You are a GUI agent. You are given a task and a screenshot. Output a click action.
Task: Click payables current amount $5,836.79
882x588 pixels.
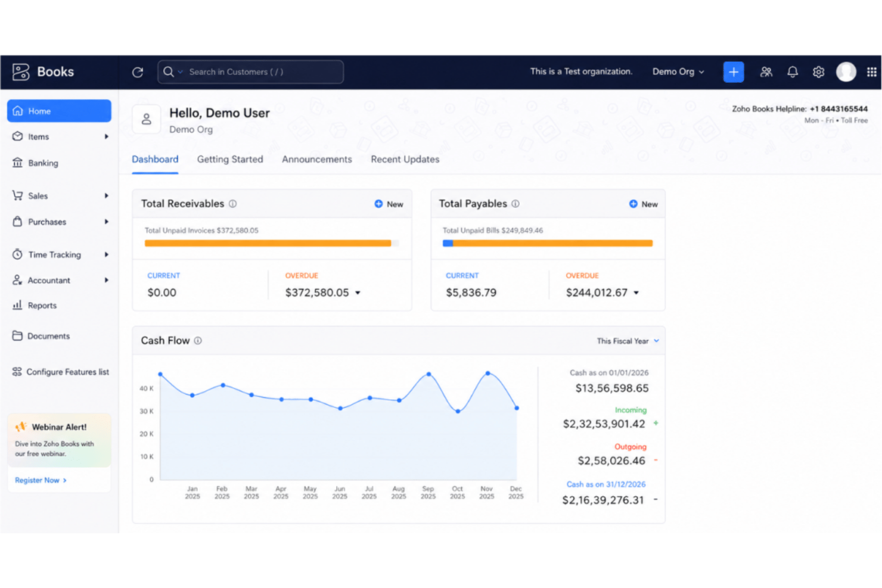471,293
